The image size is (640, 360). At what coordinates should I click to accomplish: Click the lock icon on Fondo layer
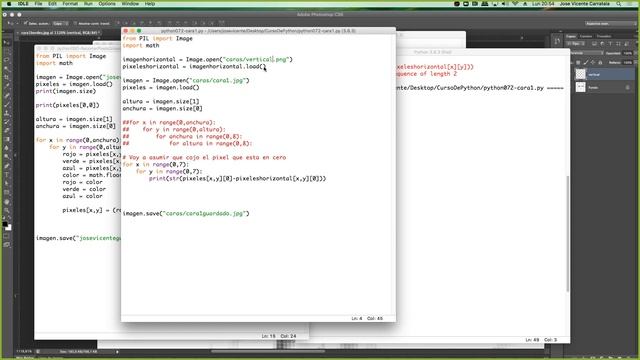[627, 87]
